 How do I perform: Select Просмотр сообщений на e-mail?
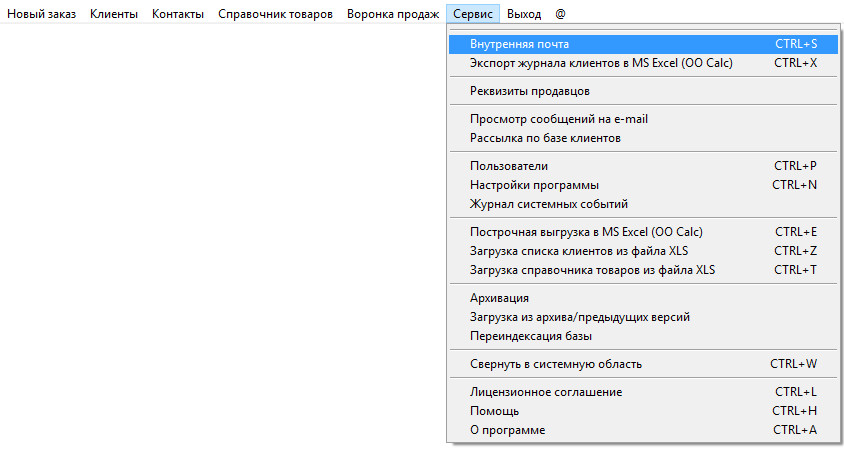(x=559, y=119)
